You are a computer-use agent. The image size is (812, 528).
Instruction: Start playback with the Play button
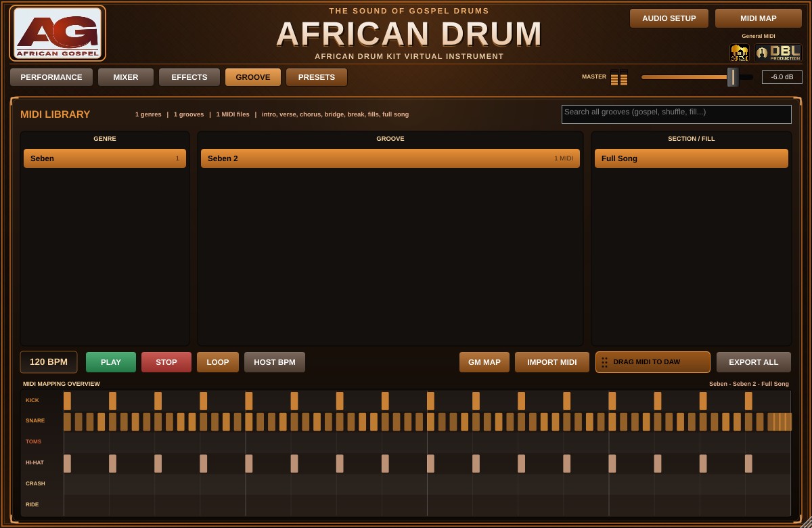click(x=111, y=362)
